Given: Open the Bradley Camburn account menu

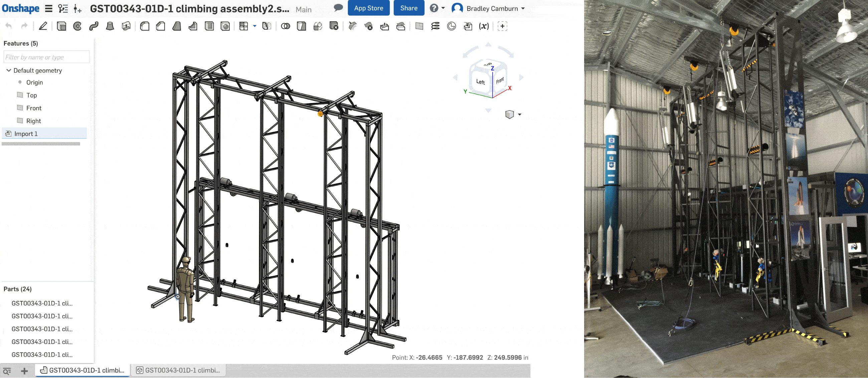Looking at the screenshot, I should click(488, 8).
